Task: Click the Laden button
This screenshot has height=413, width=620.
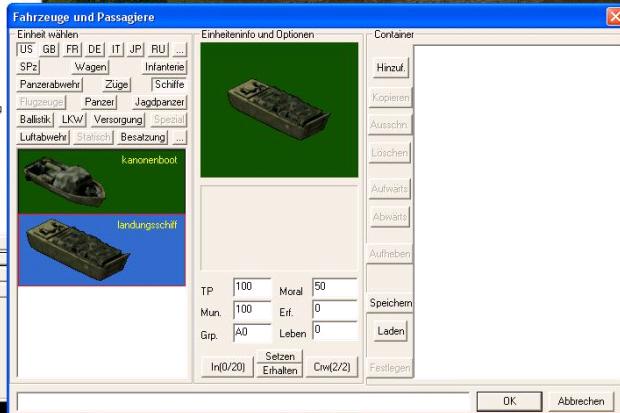Action: click(391, 331)
